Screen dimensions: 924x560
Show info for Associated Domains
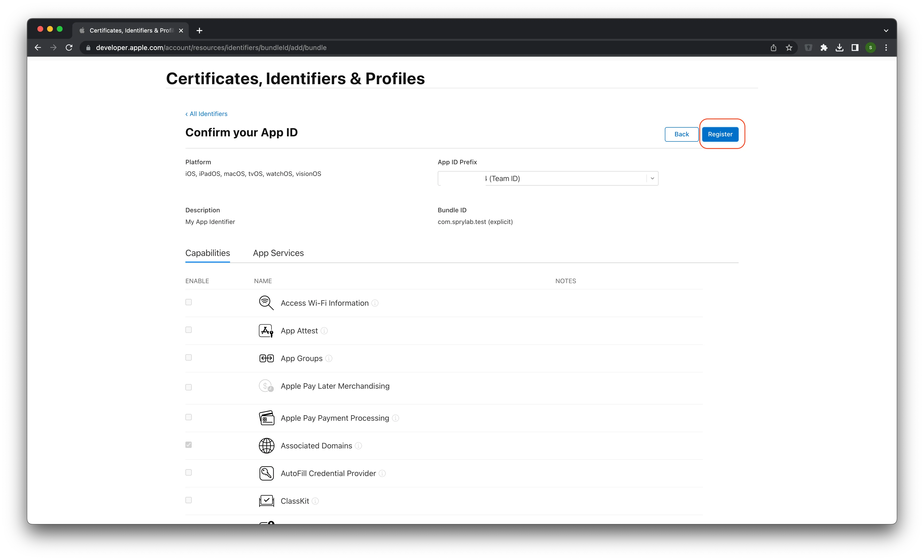tap(358, 446)
